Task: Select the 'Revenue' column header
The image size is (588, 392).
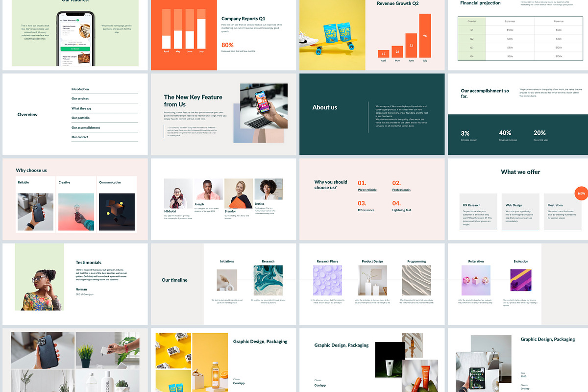Action: (x=559, y=21)
